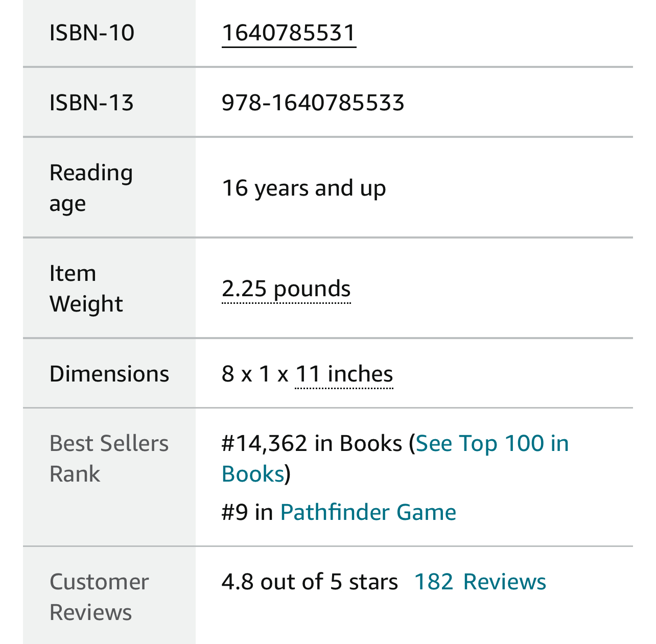Click the #14,362 in Books rank text
The image size is (656, 644).
point(312,444)
